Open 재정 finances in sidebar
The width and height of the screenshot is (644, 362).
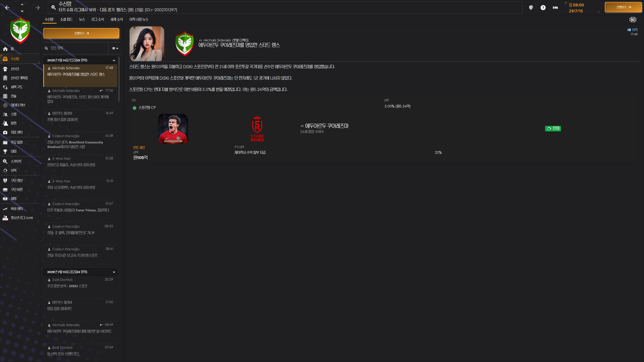13,199
